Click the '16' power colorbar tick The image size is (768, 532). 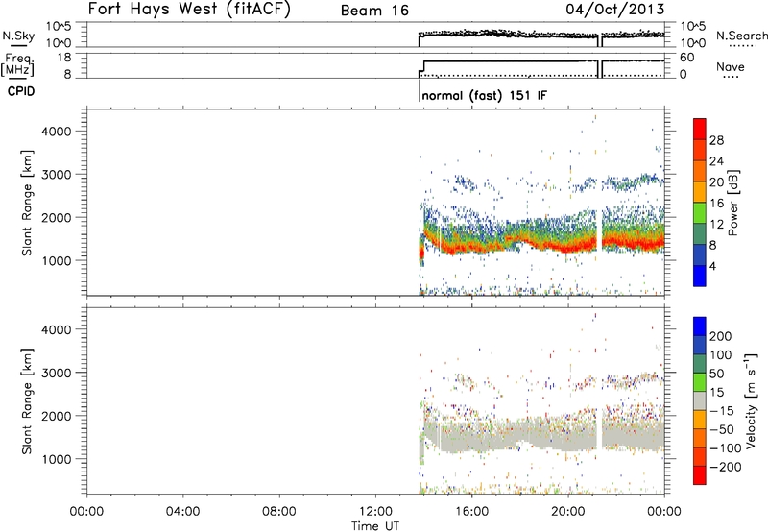point(716,204)
